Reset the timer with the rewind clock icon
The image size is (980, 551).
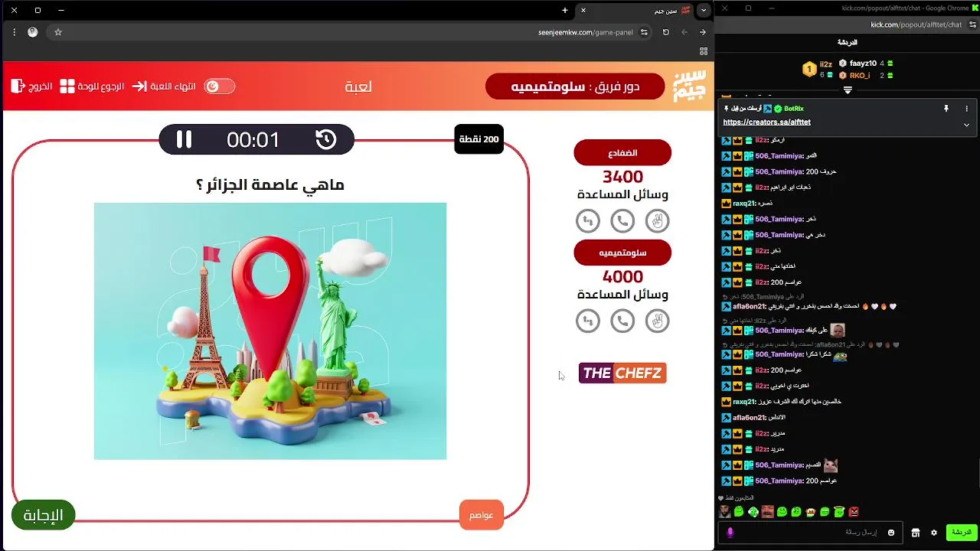[x=326, y=139]
